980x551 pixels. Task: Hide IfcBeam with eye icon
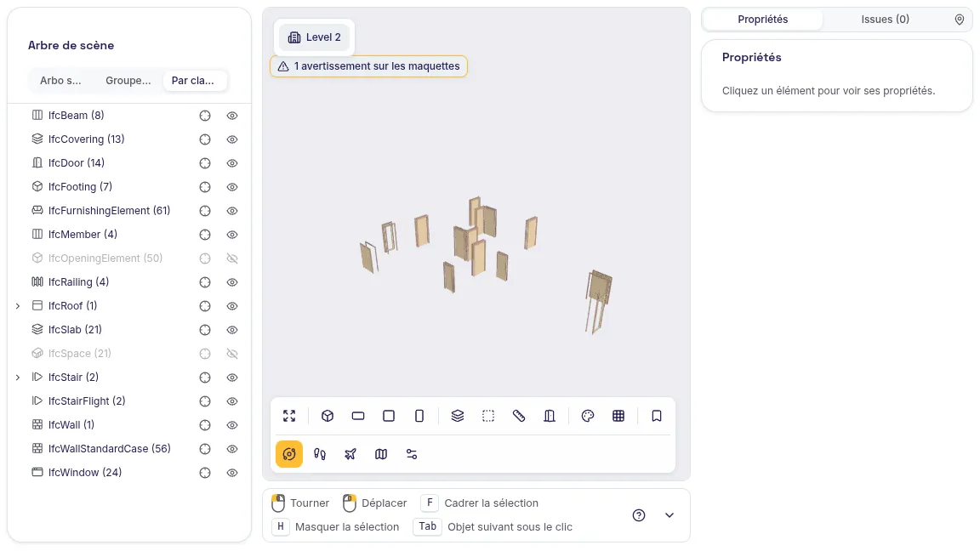coord(232,116)
